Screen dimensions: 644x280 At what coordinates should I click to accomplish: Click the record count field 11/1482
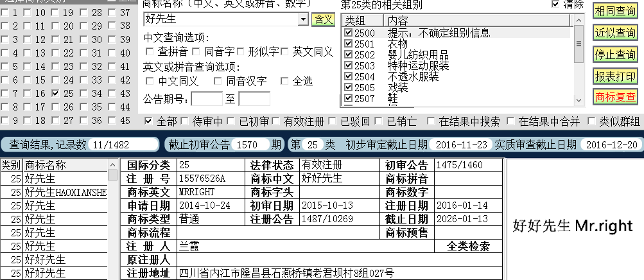123,144
